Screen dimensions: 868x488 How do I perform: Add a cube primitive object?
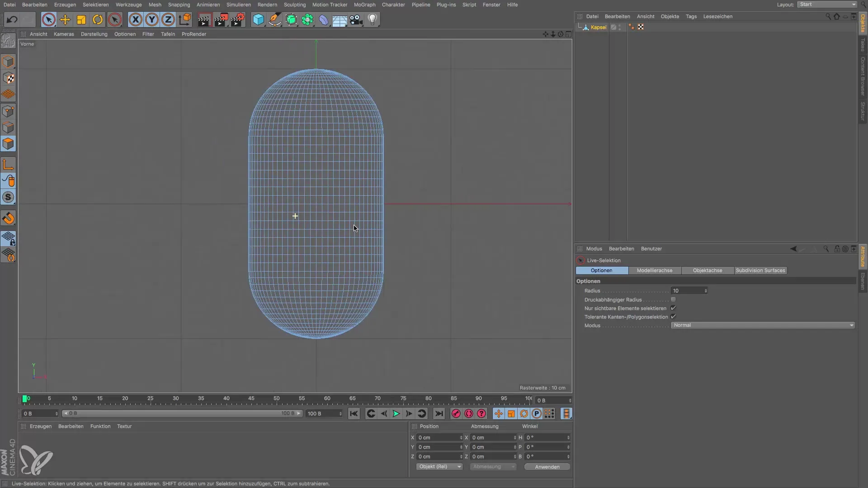[x=258, y=19]
